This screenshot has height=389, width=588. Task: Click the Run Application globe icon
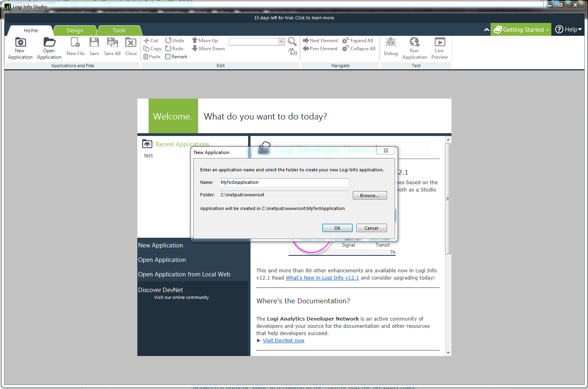[x=414, y=42]
